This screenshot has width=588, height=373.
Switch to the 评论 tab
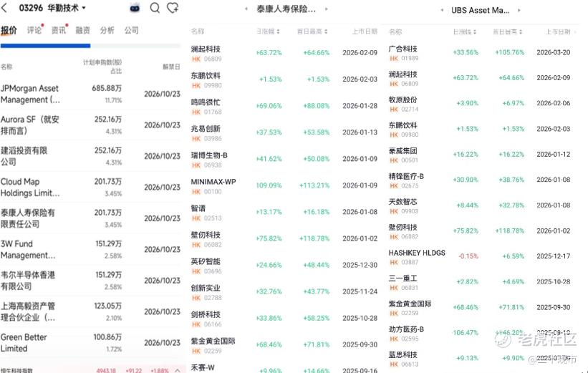pyautogui.click(x=34, y=30)
